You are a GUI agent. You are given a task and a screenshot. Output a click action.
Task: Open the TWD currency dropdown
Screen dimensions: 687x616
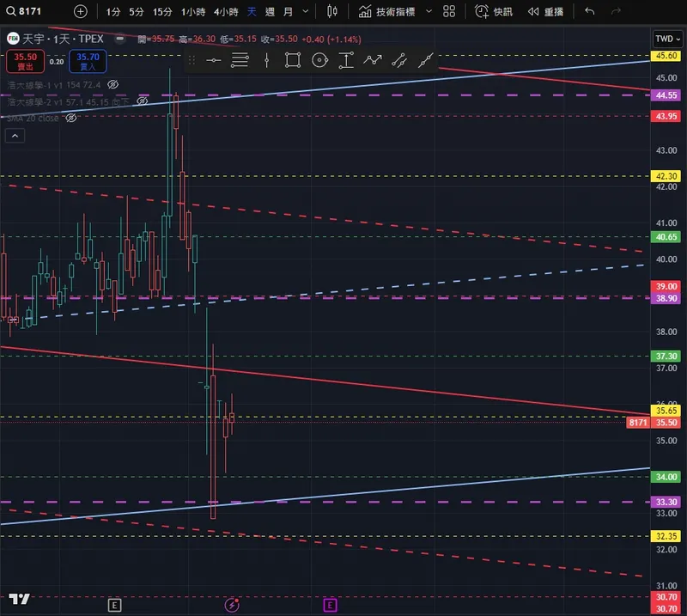(x=667, y=39)
